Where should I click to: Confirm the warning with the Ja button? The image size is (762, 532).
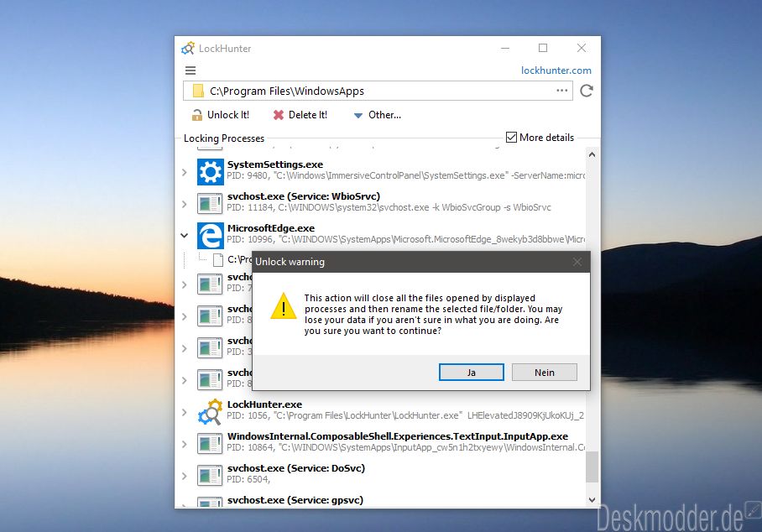click(472, 373)
